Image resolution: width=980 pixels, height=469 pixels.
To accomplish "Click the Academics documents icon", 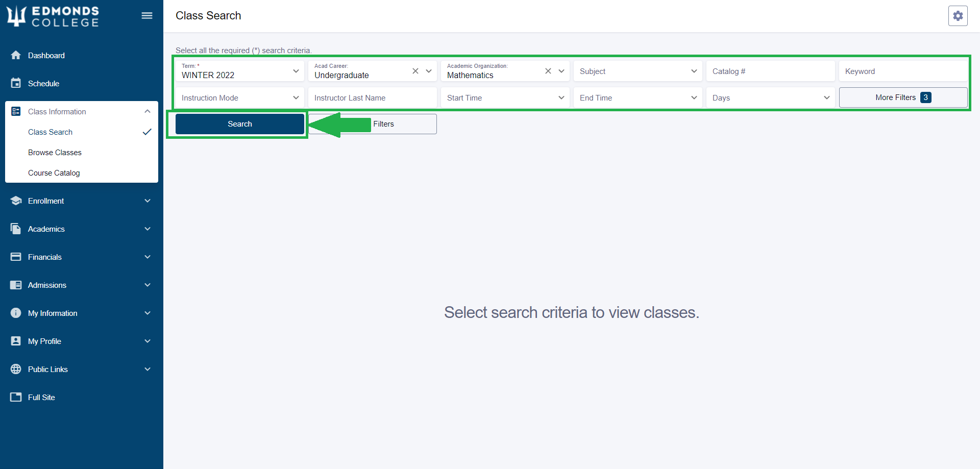I will [x=16, y=229].
